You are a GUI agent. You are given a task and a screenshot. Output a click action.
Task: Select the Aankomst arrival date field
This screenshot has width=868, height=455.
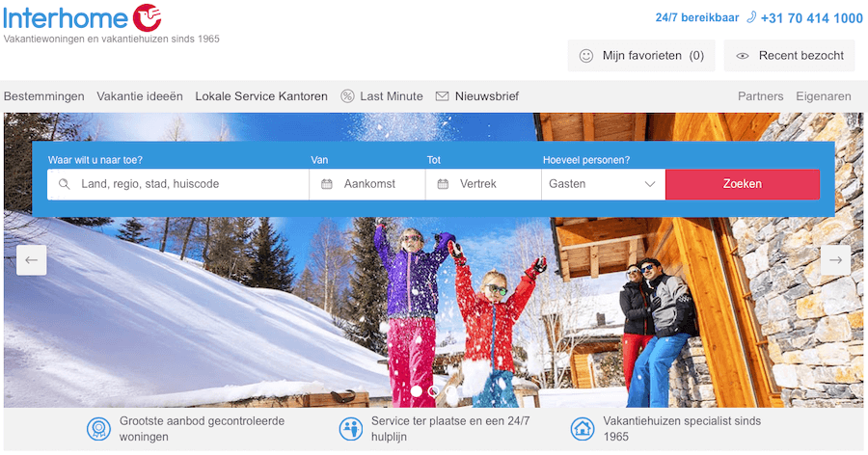[367, 184]
